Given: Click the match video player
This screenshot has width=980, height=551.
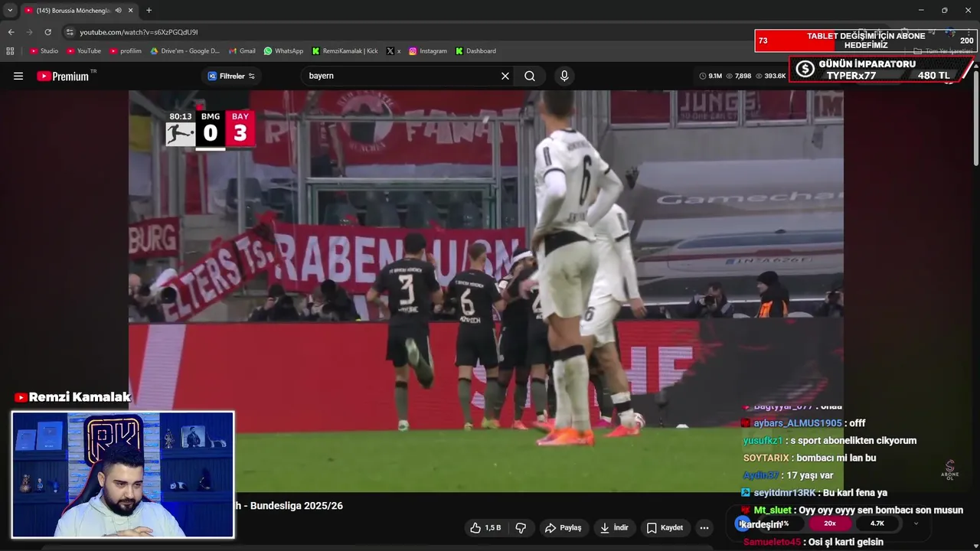Looking at the screenshot, I should pyautogui.click(x=485, y=291).
